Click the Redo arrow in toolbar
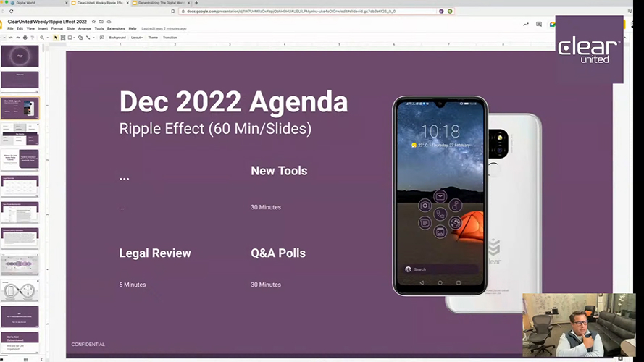Viewport: 644px width, 362px height. pos(17,38)
